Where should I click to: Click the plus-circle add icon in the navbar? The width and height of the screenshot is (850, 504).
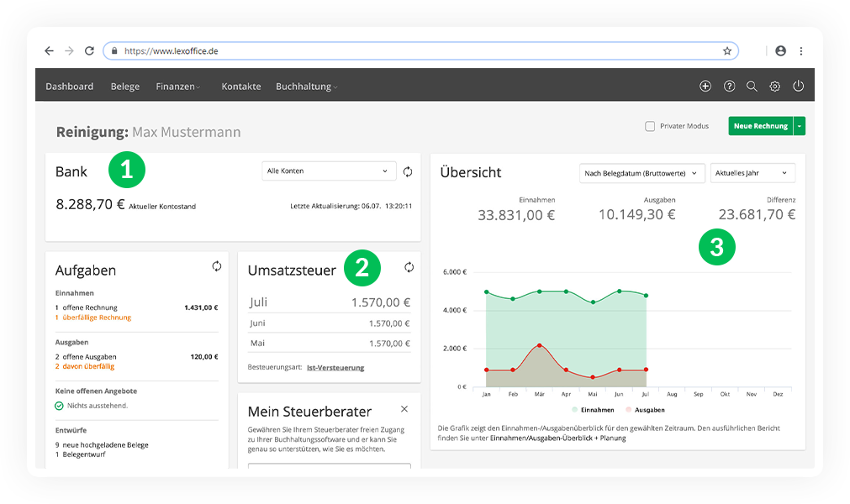click(705, 86)
